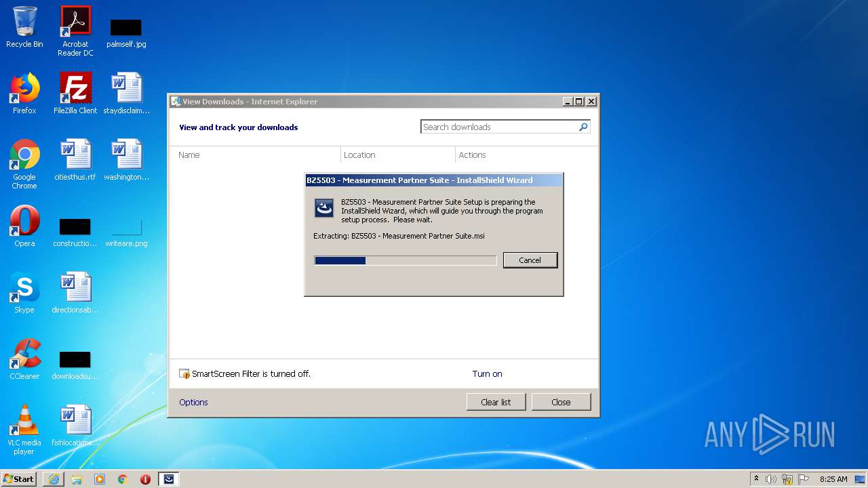
Task: Select the palmself.jpg desktop file
Action: [126, 32]
